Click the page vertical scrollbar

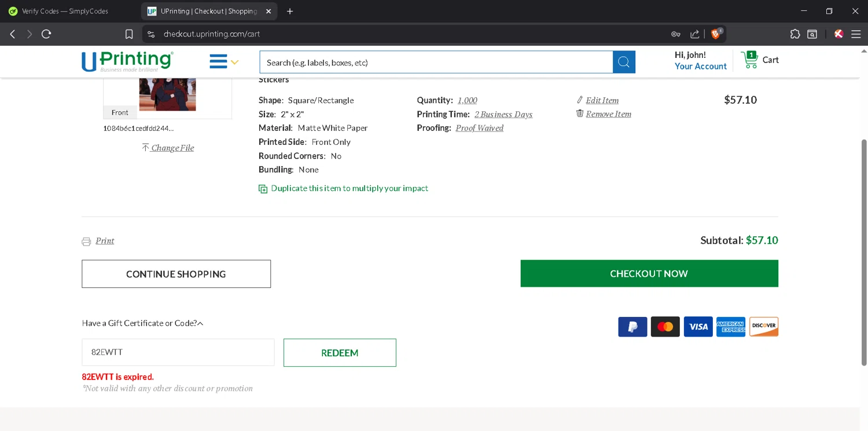tap(864, 251)
